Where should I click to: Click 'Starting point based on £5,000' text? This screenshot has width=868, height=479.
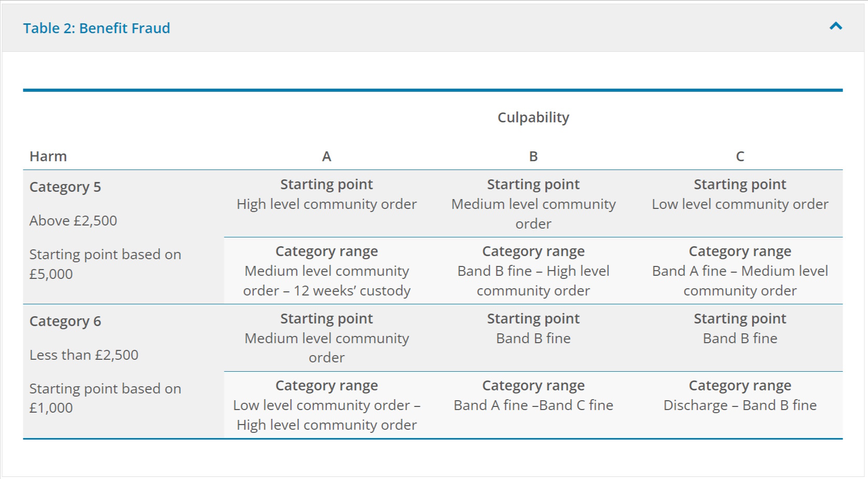(x=105, y=264)
